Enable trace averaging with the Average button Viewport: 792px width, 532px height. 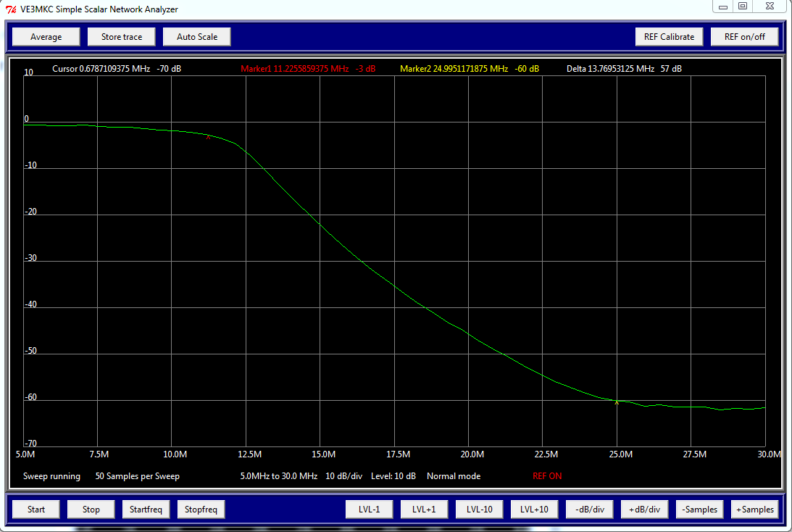pos(46,36)
